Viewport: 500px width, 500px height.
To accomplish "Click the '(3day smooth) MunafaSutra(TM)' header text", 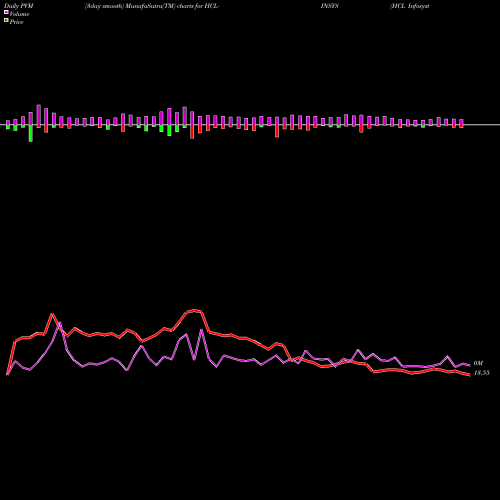I will (130, 6).
